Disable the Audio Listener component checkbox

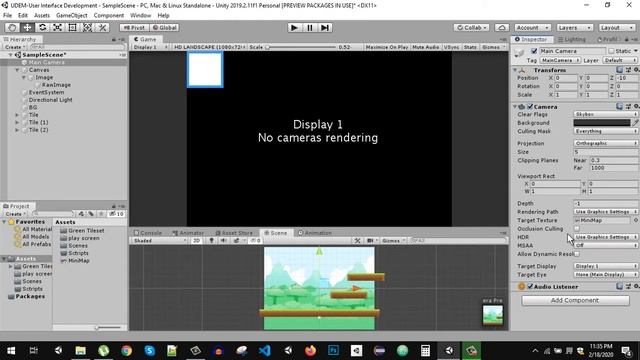coord(530,287)
